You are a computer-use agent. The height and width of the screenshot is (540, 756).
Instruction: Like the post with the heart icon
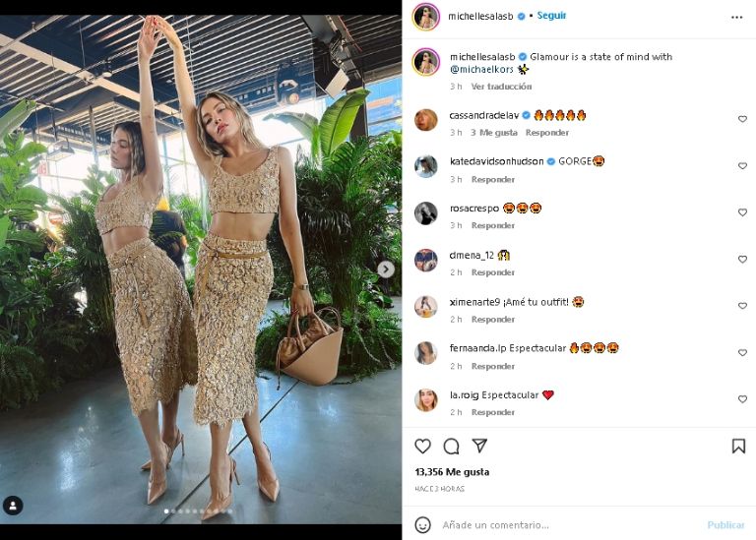coord(422,446)
